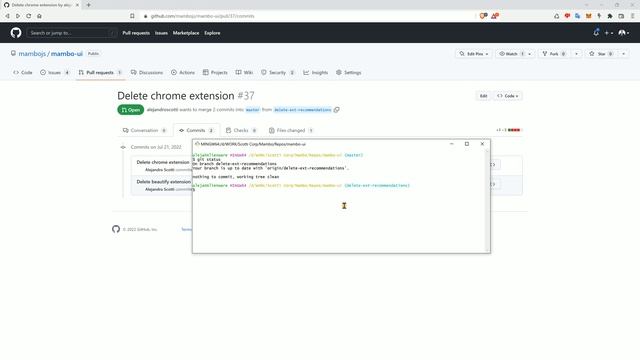
Task: Close the 'Delete chrome extension' browser tab
Action: click(x=77, y=5)
